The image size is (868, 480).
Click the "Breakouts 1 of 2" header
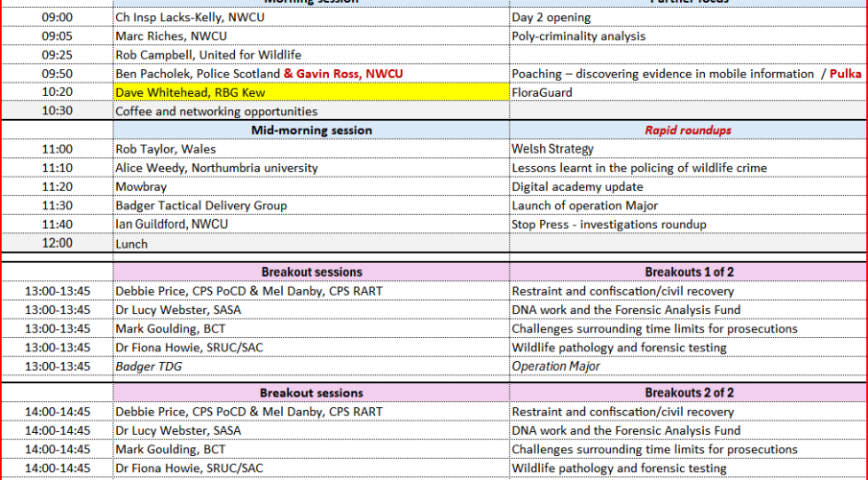click(689, 272)
